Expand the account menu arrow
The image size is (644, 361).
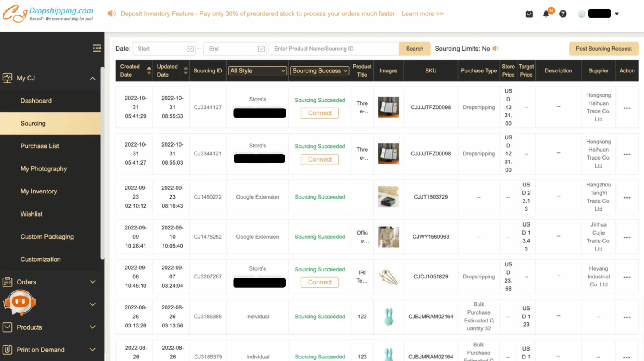[x=616, y=13]
